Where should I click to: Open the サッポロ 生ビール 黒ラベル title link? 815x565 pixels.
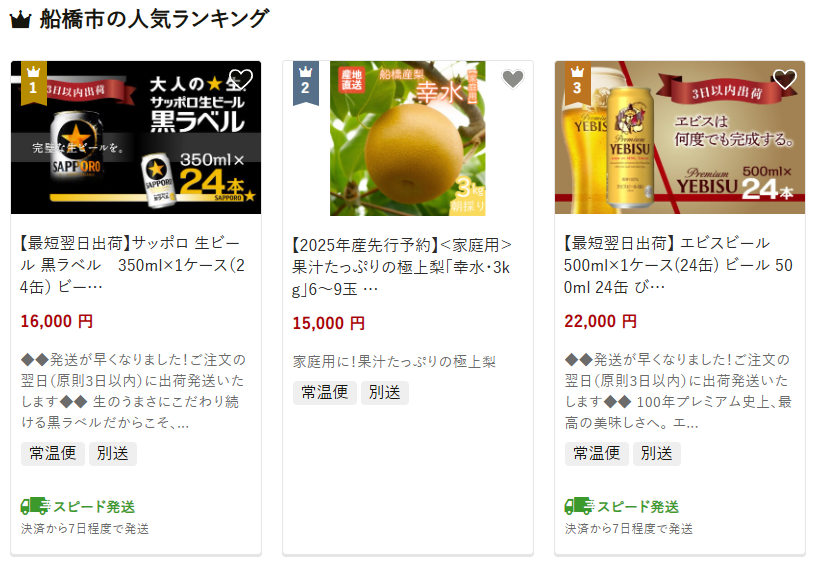pyautogui.click(x=133, y=265)
